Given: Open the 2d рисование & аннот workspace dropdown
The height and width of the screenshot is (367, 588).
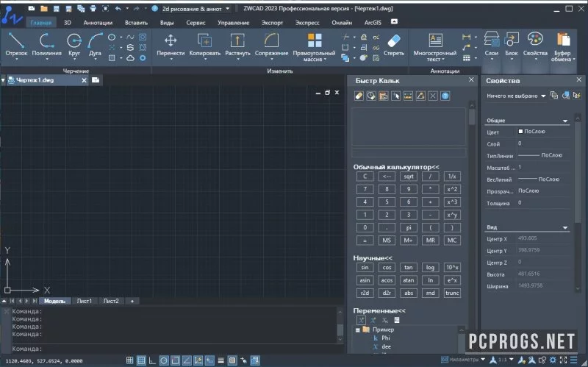Looking at the screenshot, I should [x=196, y=9].
